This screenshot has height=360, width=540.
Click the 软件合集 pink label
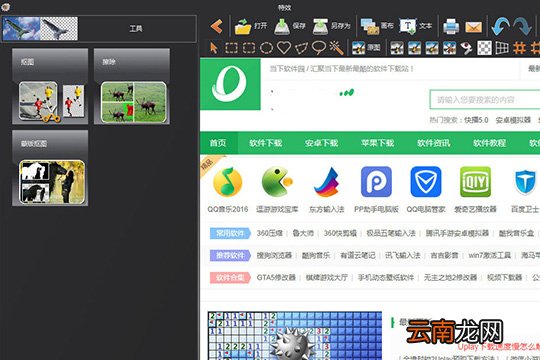pyautogui.click(x=230, y=277)
